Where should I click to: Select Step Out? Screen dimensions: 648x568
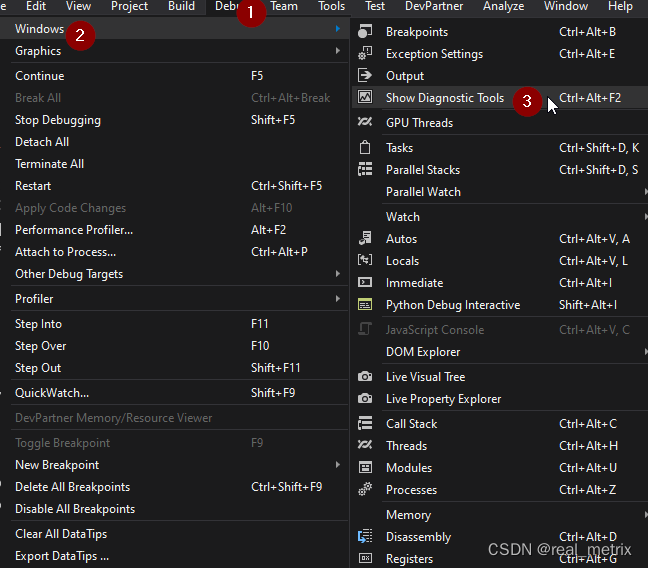coord(174,368)
